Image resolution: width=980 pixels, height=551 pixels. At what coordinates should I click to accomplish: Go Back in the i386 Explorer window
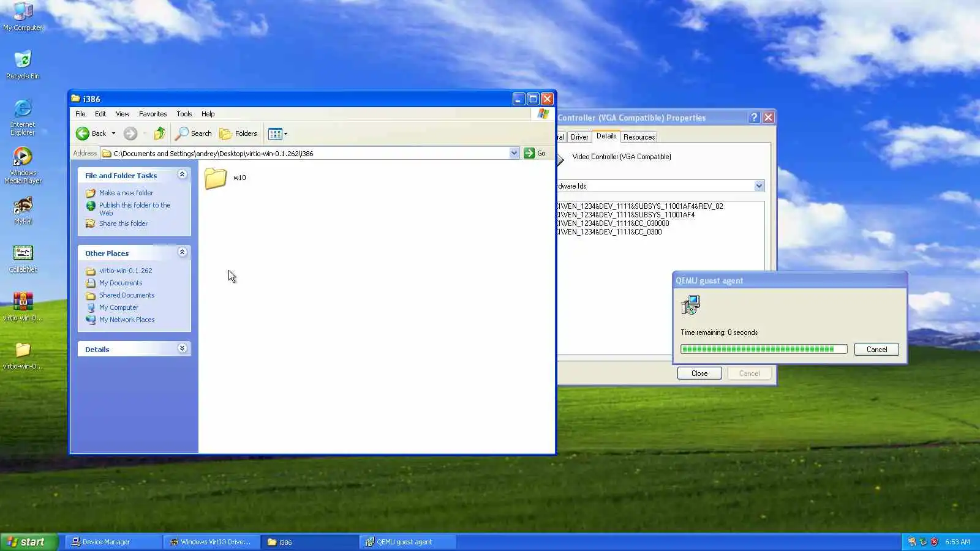point(91,133)
